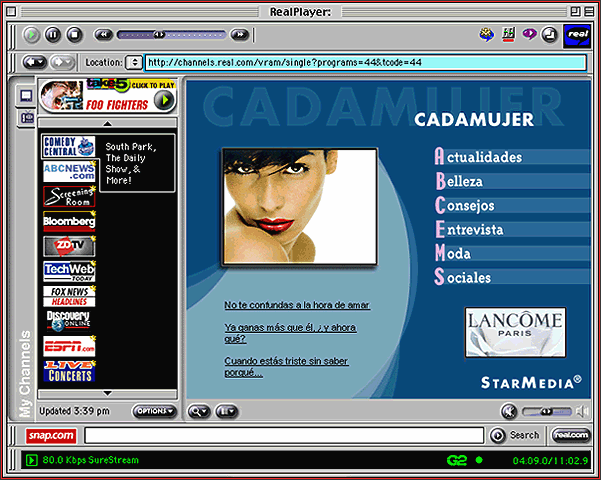Open the link 'No te confundas a la hora de amar'

(297, 305)
